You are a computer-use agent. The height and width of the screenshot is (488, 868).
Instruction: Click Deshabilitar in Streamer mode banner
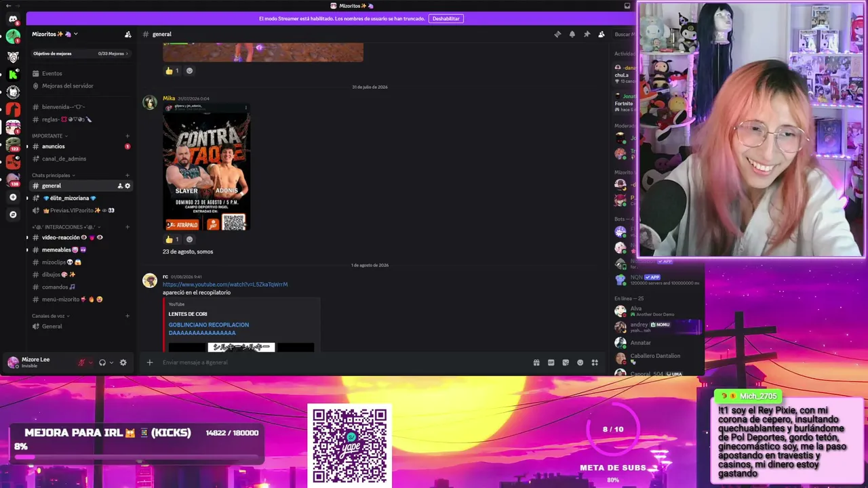(x=446, y=19)
